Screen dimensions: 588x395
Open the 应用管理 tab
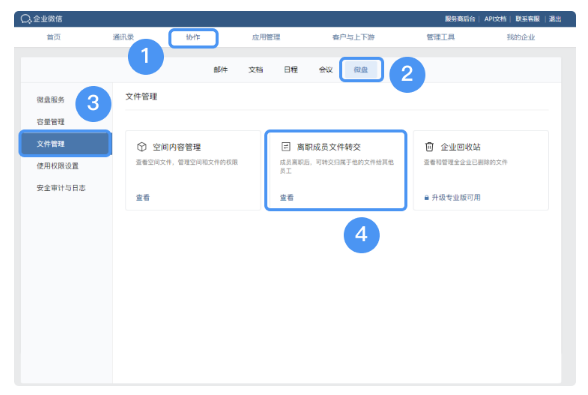pos(266,37)
